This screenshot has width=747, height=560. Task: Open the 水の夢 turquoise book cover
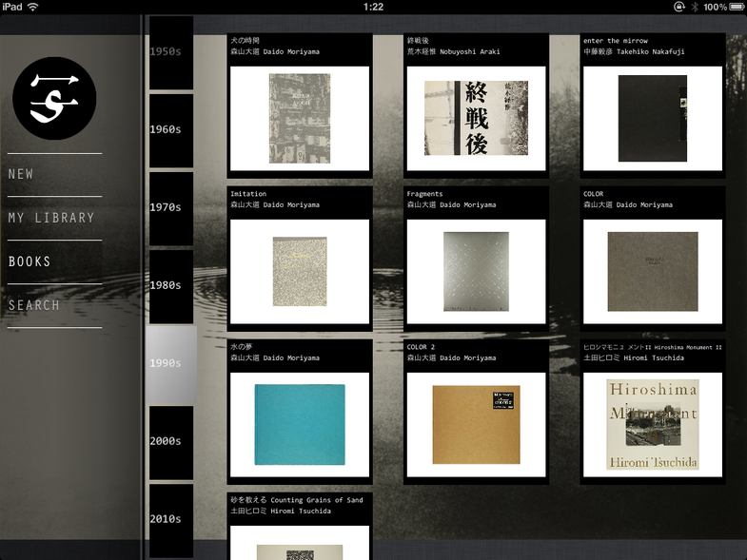300,425
